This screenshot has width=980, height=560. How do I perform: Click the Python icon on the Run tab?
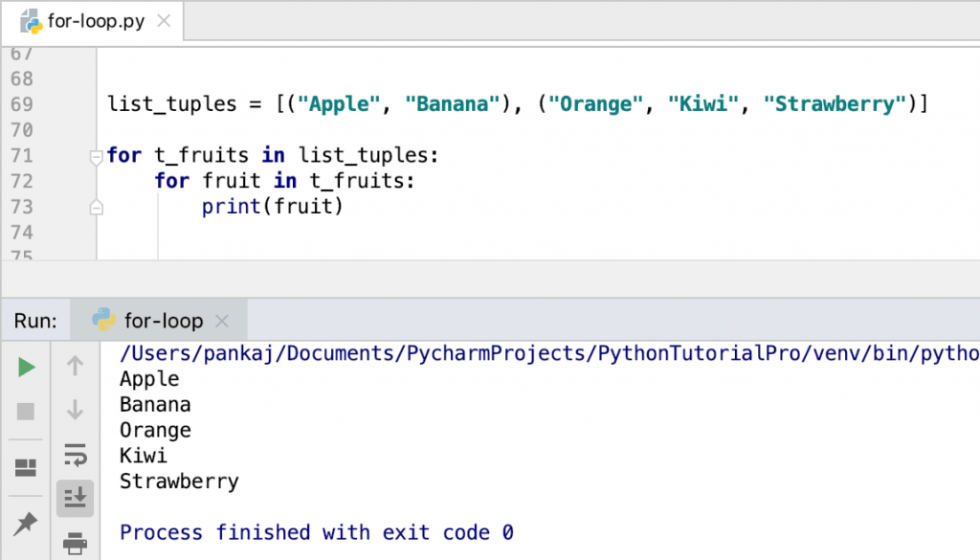coord(105,320)
